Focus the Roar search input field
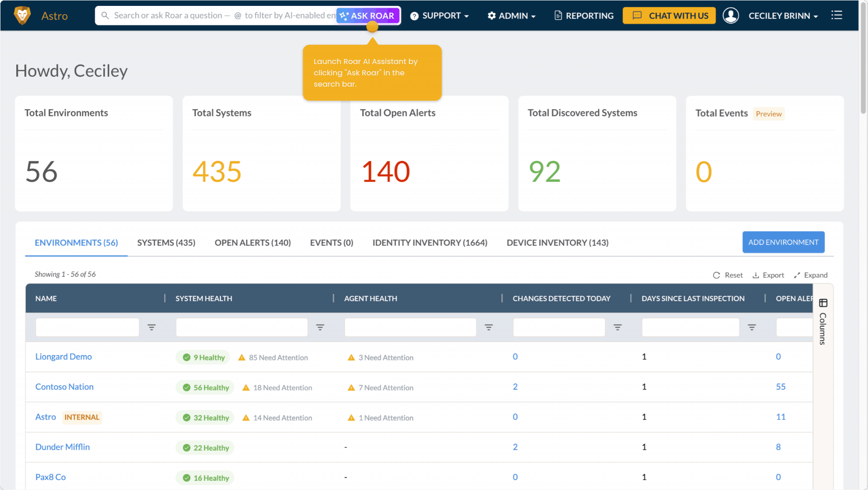Screen dimensions: 868x490 [x=224, y=15]
